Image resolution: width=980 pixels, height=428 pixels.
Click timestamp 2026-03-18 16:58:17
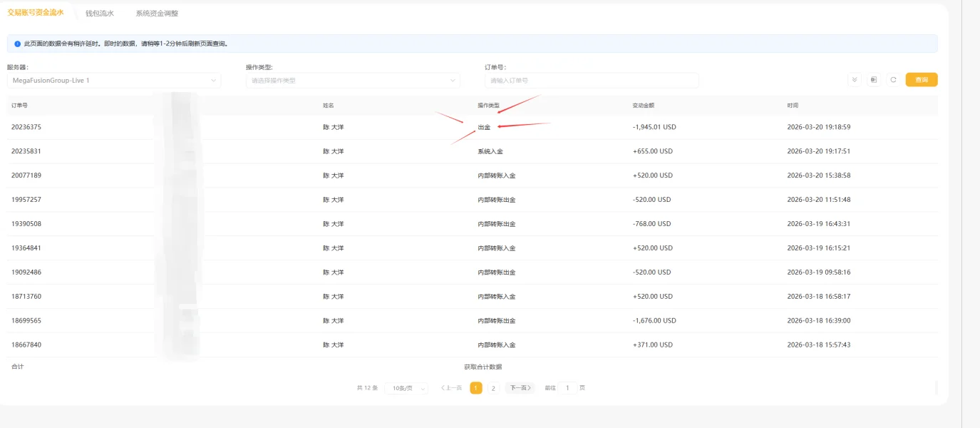pos(819,297)
